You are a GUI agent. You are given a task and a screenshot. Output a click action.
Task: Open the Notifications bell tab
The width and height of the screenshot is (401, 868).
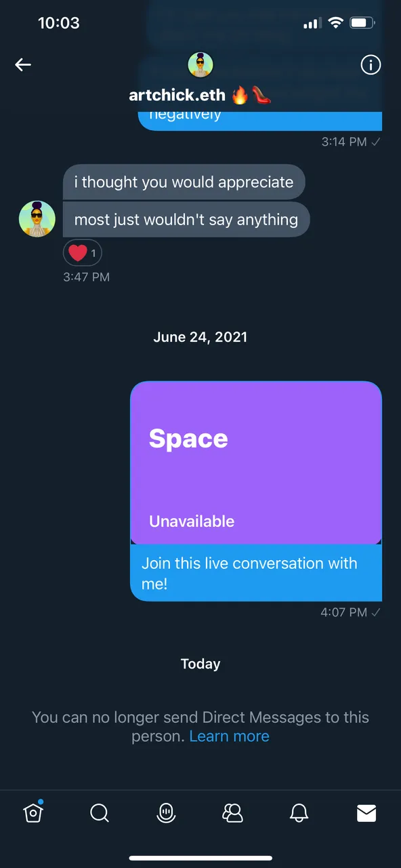point(299,812)
